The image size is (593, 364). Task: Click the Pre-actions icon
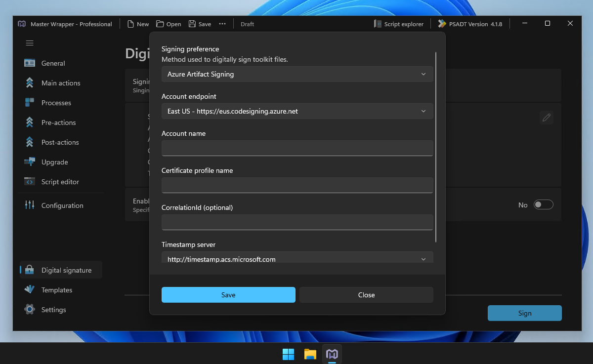(x=30, y=122)
